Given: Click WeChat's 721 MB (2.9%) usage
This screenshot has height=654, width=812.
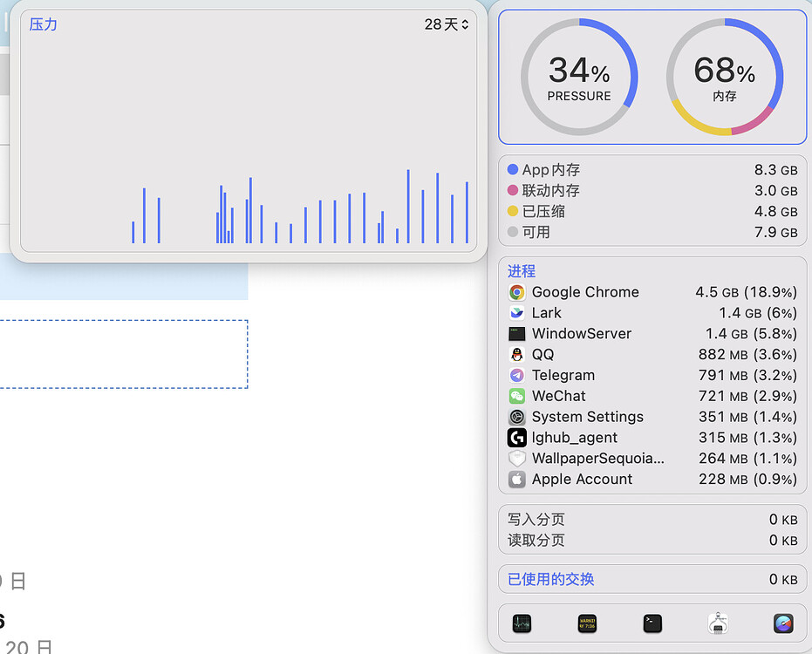Looking at the screenshot, I should 747,396.
